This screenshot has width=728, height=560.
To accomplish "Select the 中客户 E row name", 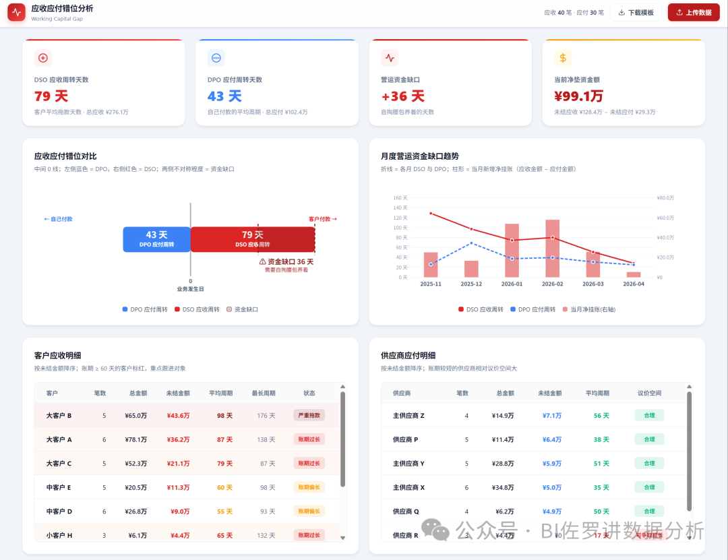I will click(x=59, y=488).
